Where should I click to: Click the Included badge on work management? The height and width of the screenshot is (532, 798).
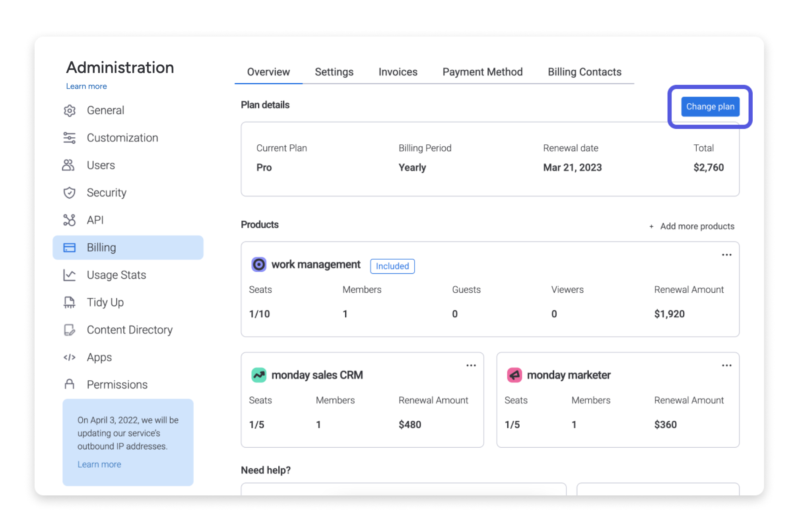(x=392, y=266)
